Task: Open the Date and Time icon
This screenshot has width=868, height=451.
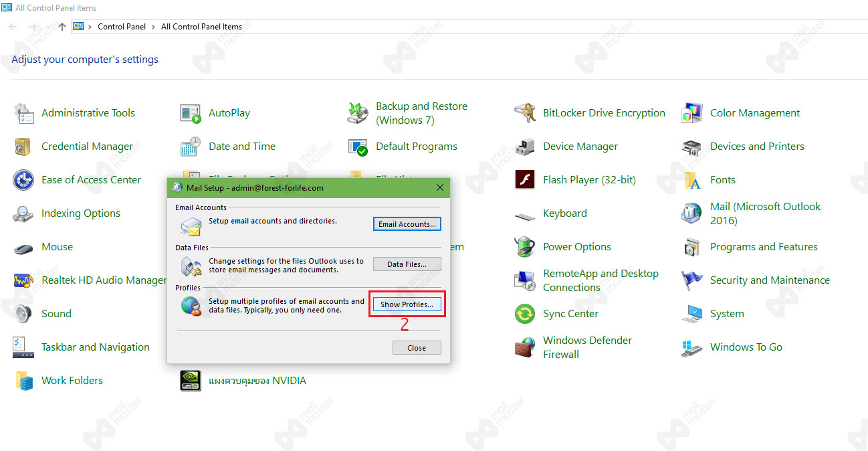Action: pos(191,147)
